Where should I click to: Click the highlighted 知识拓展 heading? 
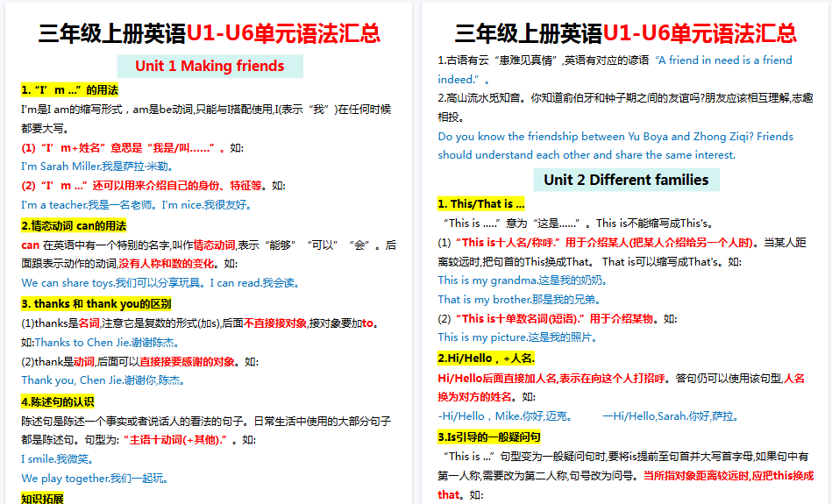coord(42,498)
